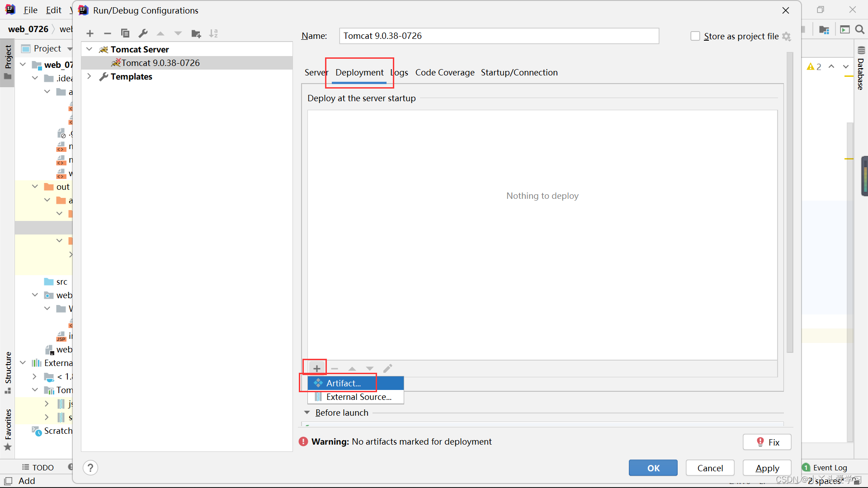Click the remove configuration minus icon

tap(108, 33)
